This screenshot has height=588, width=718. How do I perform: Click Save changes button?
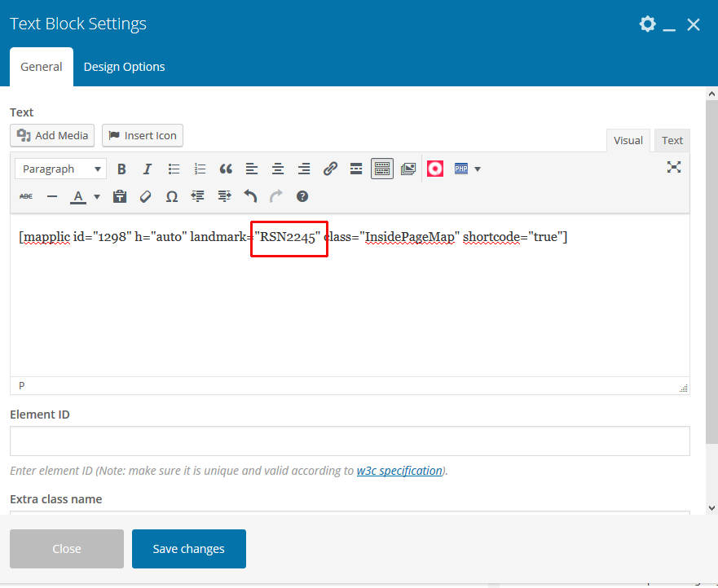[188, 549]
